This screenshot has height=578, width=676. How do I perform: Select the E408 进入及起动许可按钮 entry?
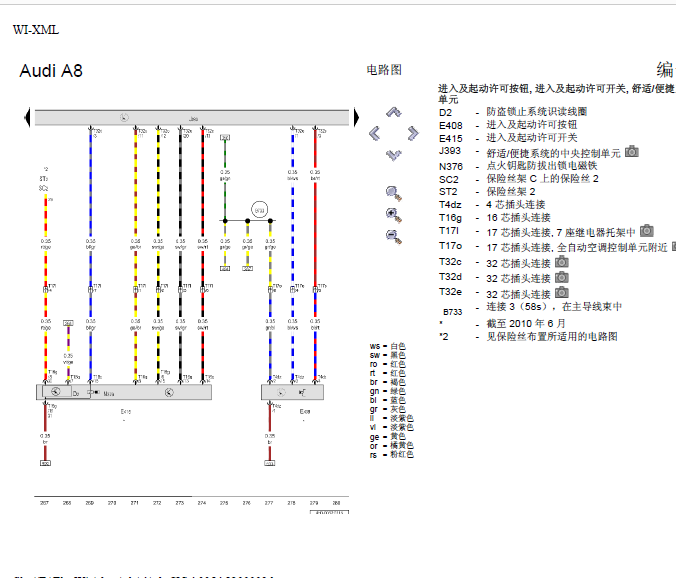[x=508, y=125]
